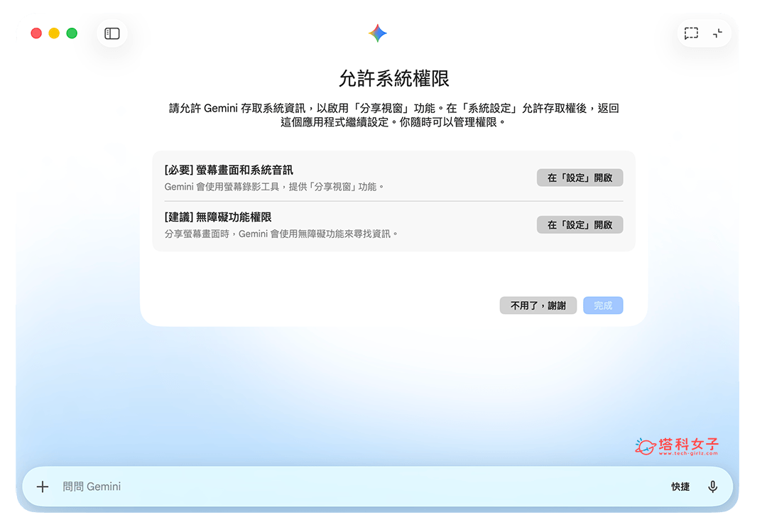Screen dimensions: 767x532
Task: Click the 允許系統權限 heading
Action: coord(383,78)
